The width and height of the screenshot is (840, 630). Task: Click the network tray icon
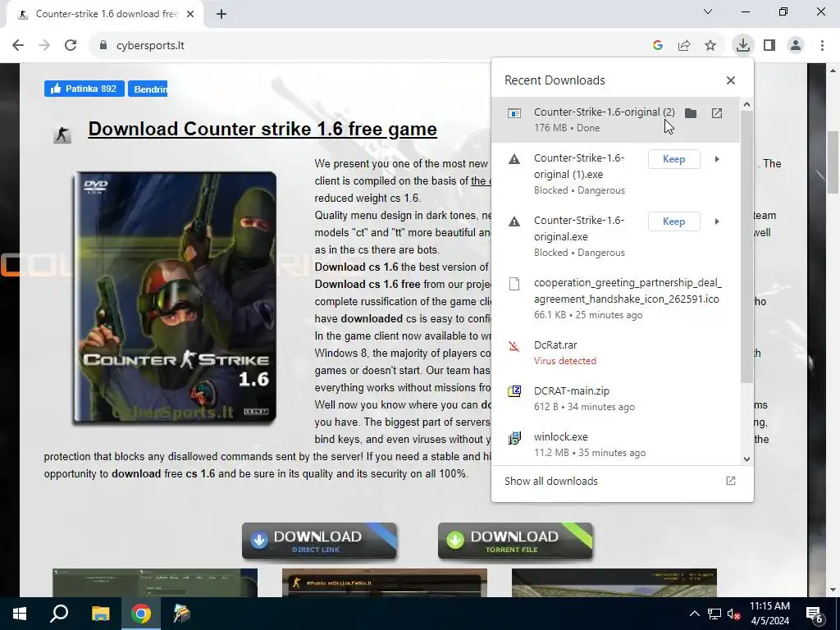coord(714,614)
